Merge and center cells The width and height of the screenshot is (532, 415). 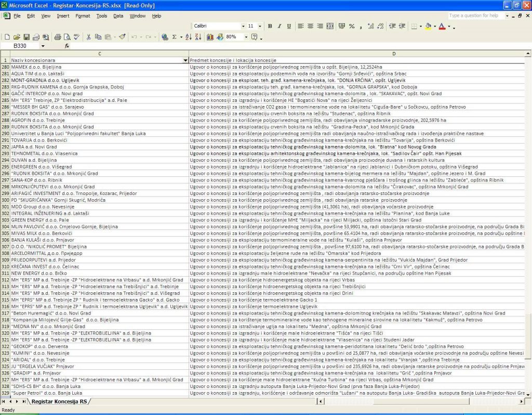pos(330,26)
